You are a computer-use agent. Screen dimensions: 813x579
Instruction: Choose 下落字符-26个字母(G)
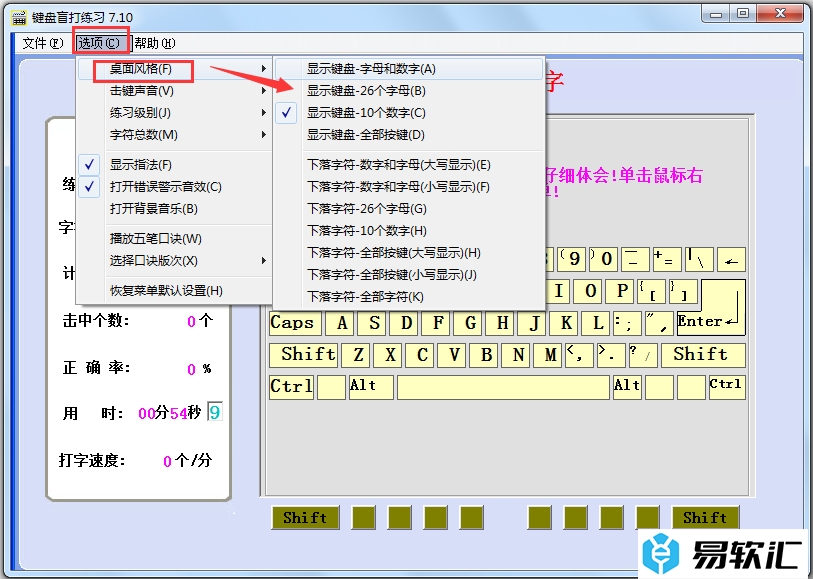[x=409, y=208]
